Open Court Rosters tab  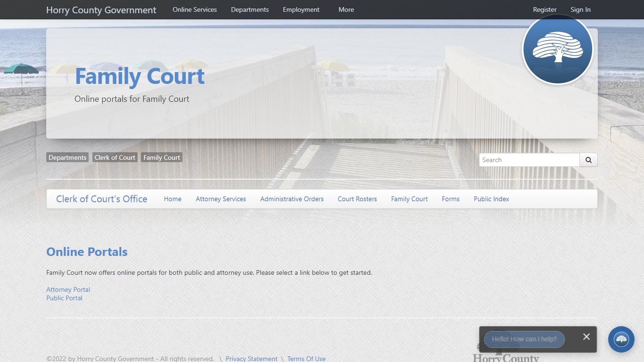pos(357,199)
